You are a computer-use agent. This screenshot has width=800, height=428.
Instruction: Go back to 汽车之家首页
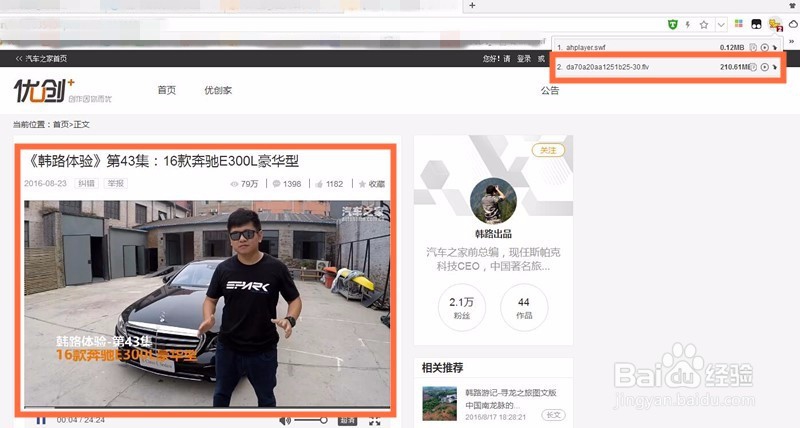click(41, 59)
